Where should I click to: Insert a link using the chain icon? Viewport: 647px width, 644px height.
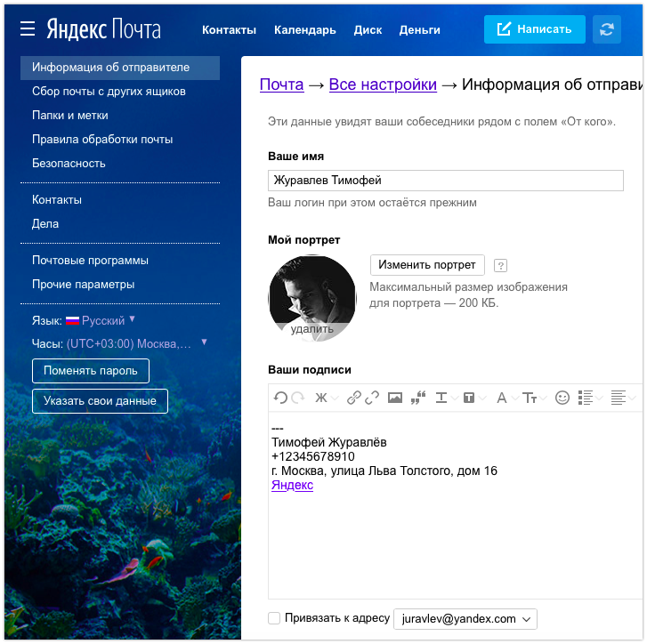coord(354,398)
